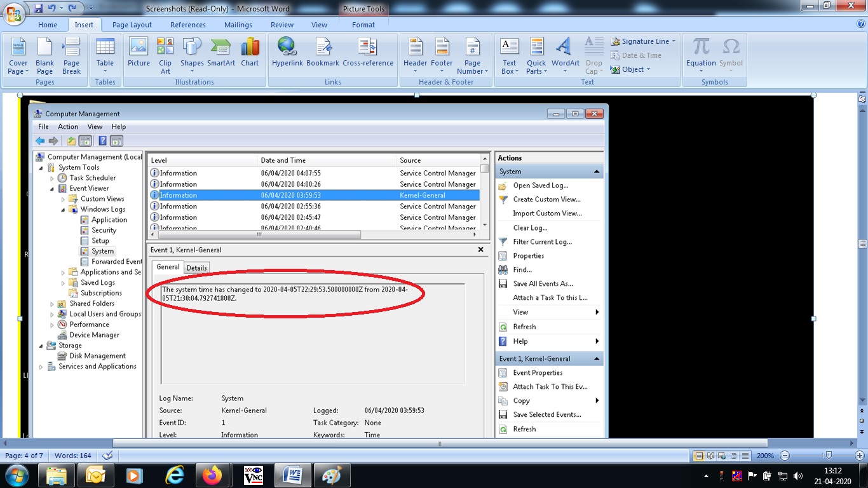This screenshot has width=868, height=488.
Task: Click the 200% zoom level
Action: point(765,456)
